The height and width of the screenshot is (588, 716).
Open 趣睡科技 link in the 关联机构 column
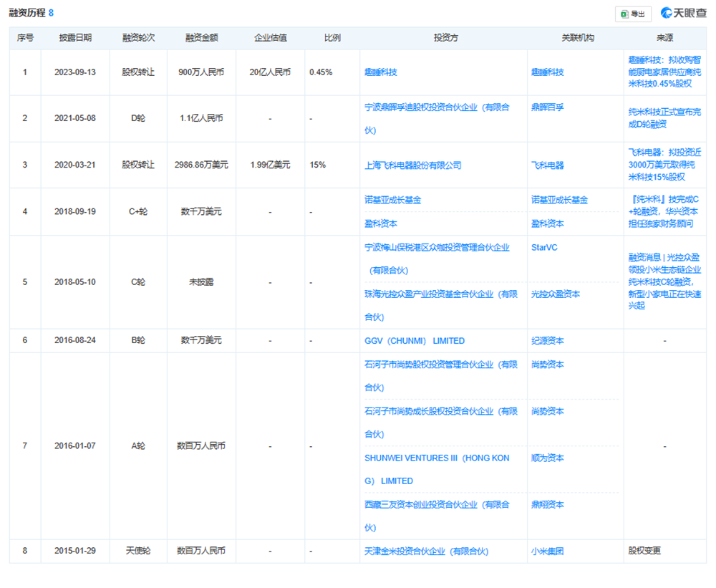tap(548, 72)
